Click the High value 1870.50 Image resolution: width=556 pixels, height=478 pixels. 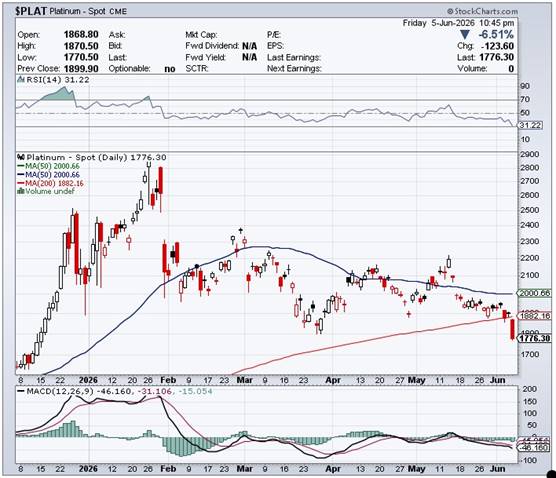point(81,46)
